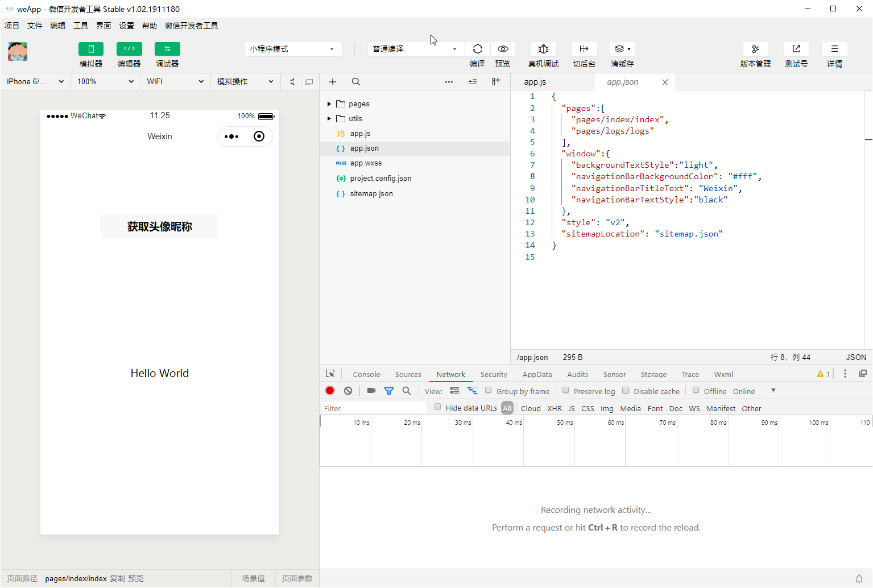Open the WiFi network dropdown

tap(175, 82)
